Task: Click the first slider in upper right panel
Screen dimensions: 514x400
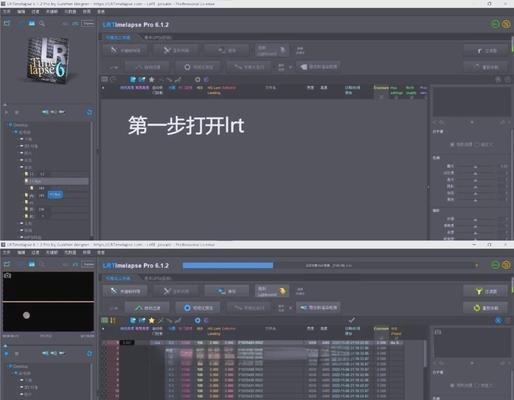Action: click(476, 166)
